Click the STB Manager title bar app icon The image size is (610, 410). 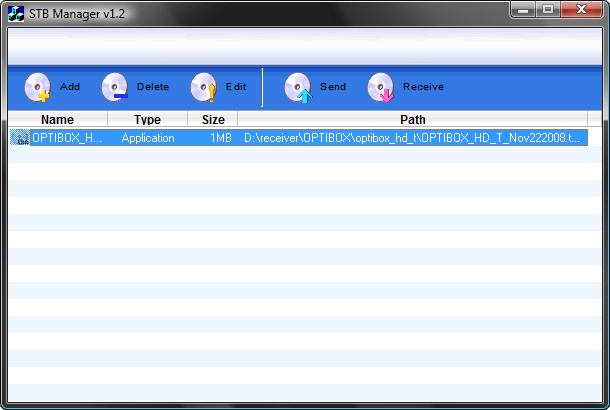pos(16,14)
